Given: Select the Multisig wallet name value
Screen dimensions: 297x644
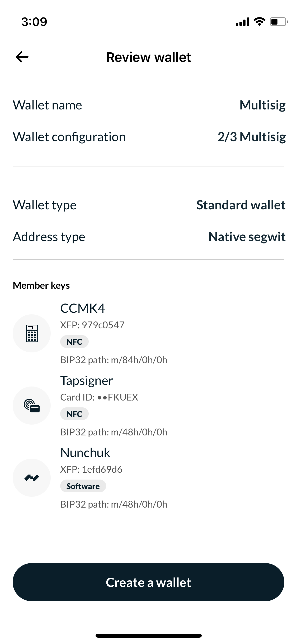Looking at the screenshot, I should click(x=262, y=105).
